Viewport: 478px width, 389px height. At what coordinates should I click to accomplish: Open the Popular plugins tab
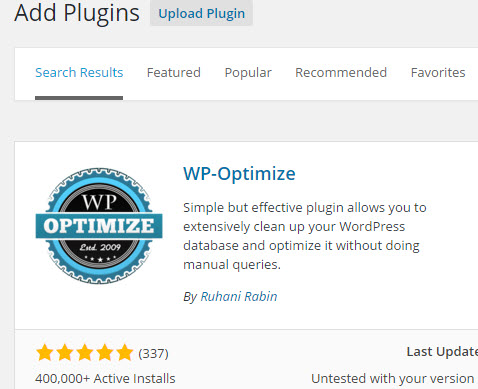point(248,72)
